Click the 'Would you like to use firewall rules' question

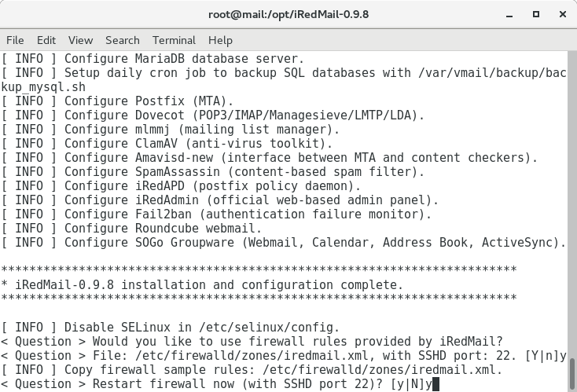click(252, 342)
